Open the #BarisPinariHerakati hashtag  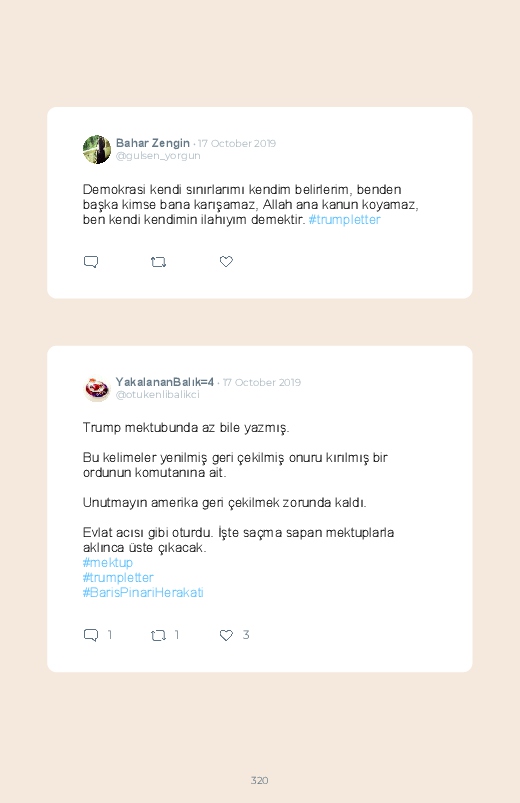coord(143,593)
